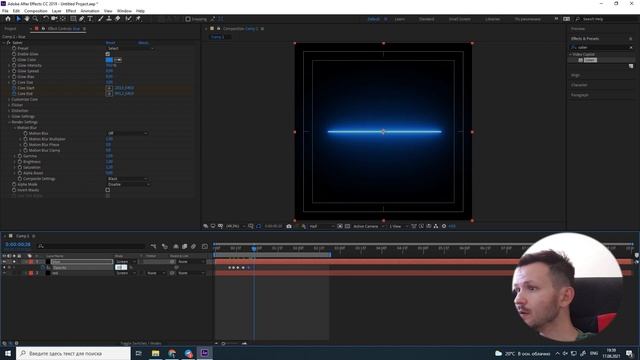Screen dimensions: 640x360
Task: Open the Layer menu
Action: coord(56,11)
